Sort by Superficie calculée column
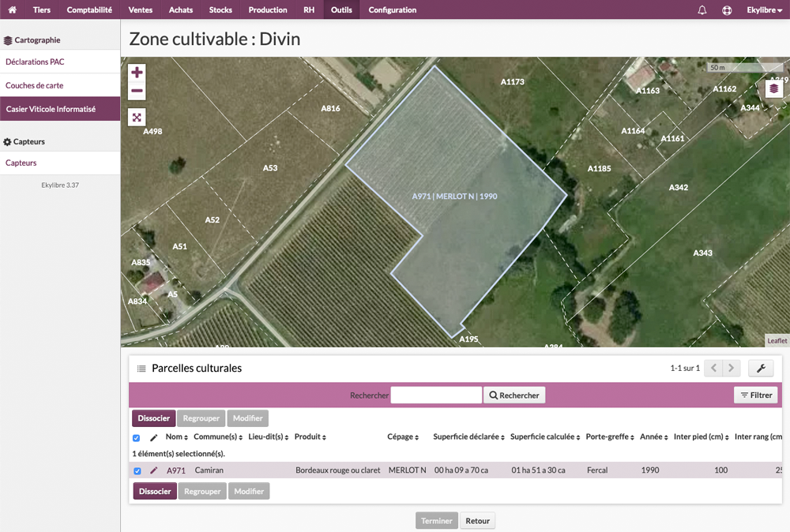 coord(545,436)
